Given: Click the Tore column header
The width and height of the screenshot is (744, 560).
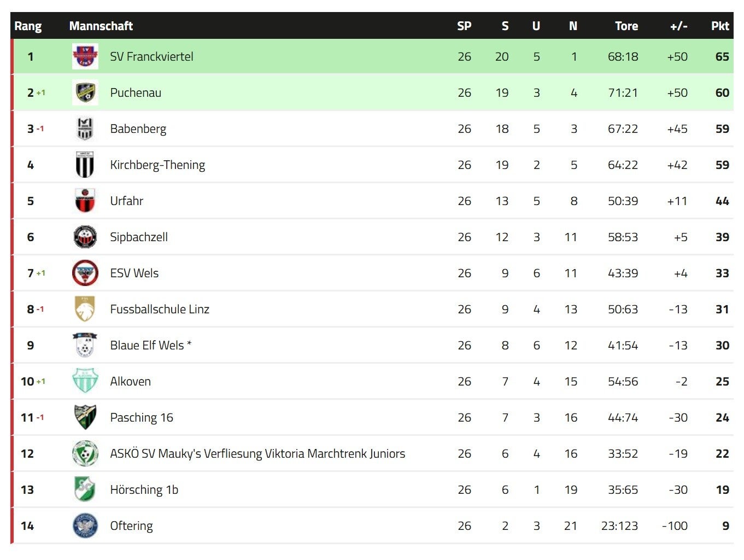Looking at the screenshot, I should point(626,26).
